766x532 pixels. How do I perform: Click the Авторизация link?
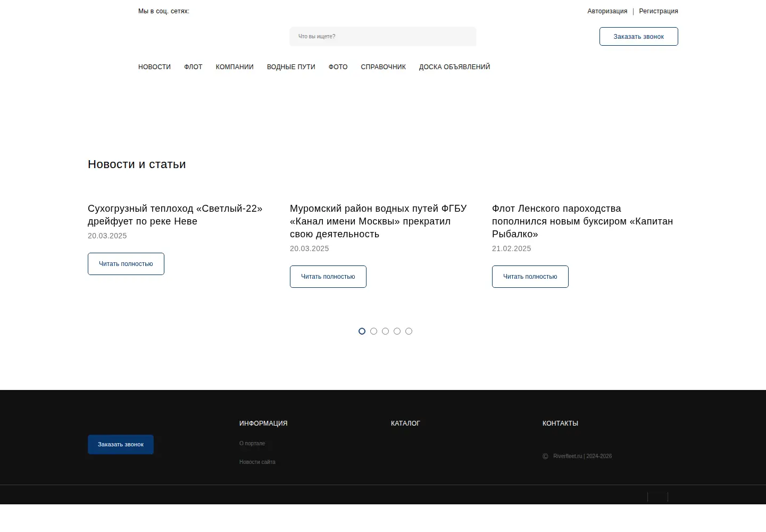pyautogui.click(x=607, y=11)
